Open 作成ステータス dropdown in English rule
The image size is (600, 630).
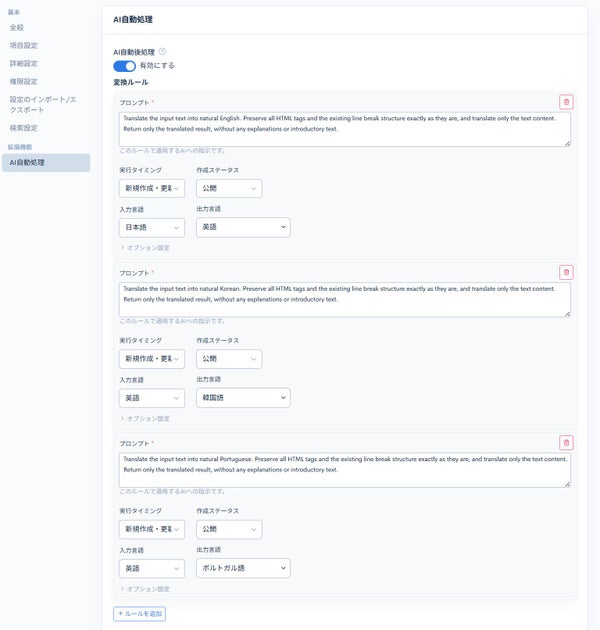(x=229, y=188)
